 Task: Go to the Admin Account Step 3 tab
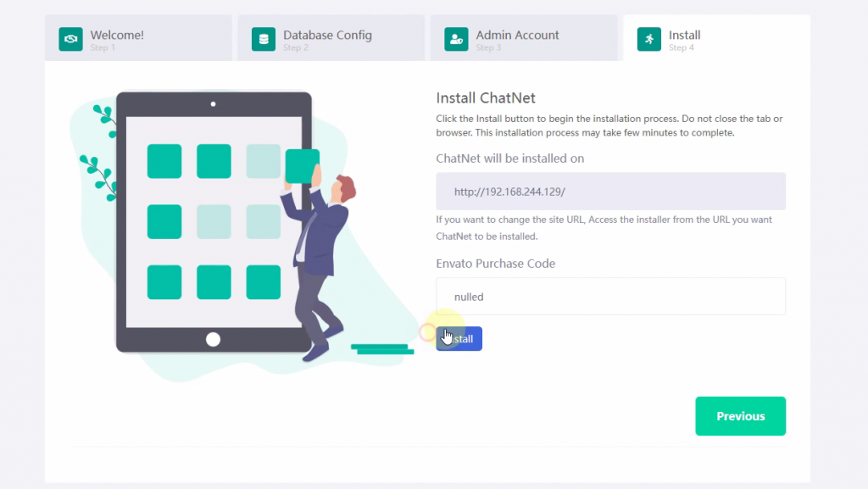click(524, 38)
